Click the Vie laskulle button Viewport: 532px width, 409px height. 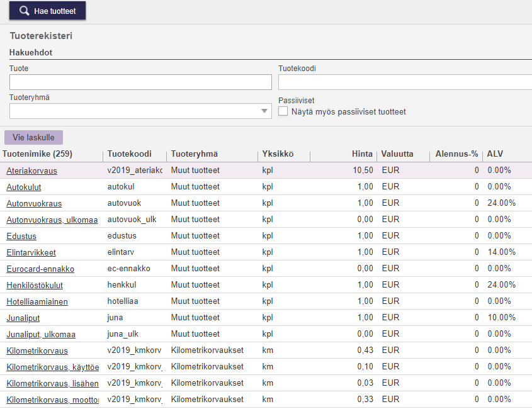point(33,137)
